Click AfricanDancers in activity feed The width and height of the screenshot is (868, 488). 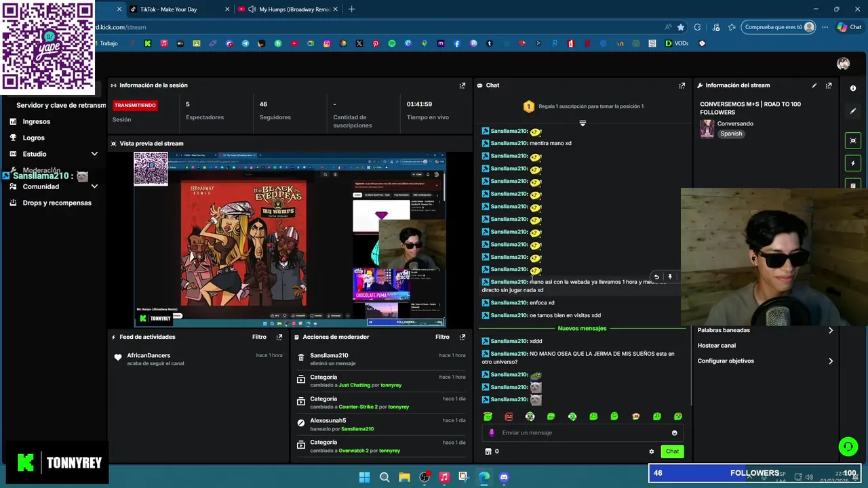coord(149,355)
